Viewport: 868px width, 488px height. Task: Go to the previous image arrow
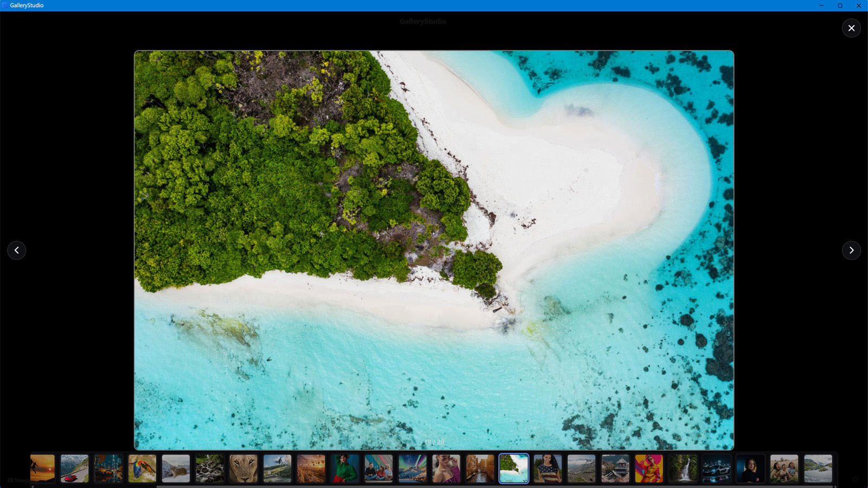[17, 250]
